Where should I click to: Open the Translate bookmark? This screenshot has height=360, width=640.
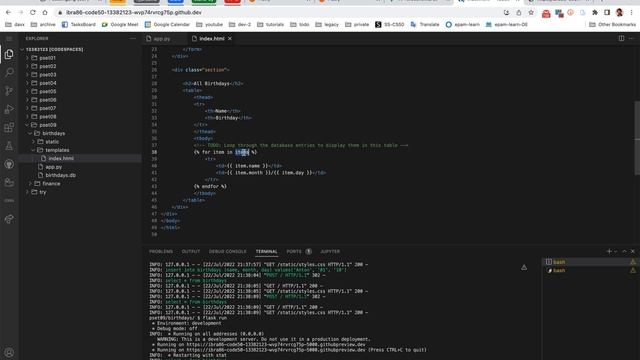pyautogui.click(x=425, y=24)
